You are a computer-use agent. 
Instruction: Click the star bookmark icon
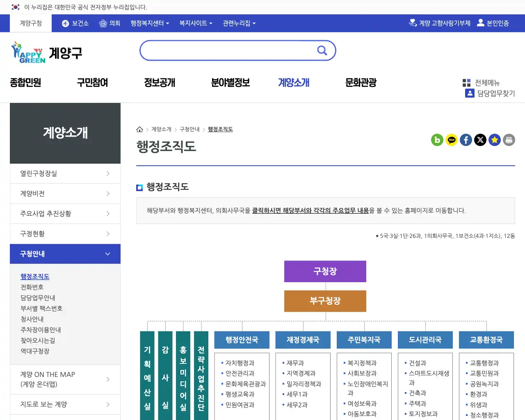(495, 140)
